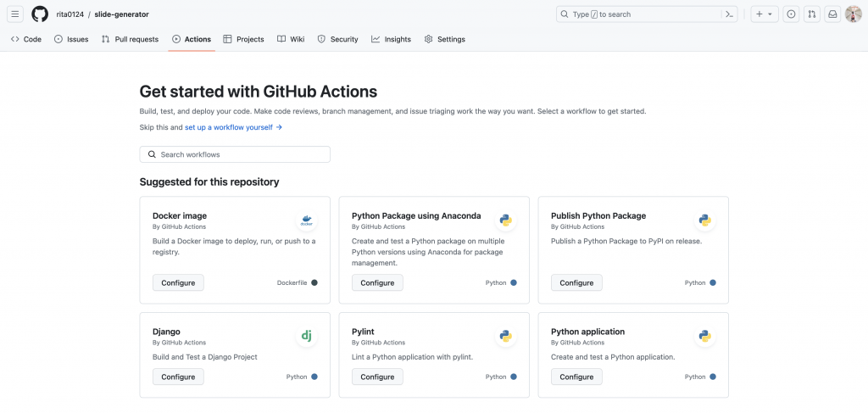Expand the create new plus dropdown
This screenshot has height=413, width=868.
click(x=764, y=14)
